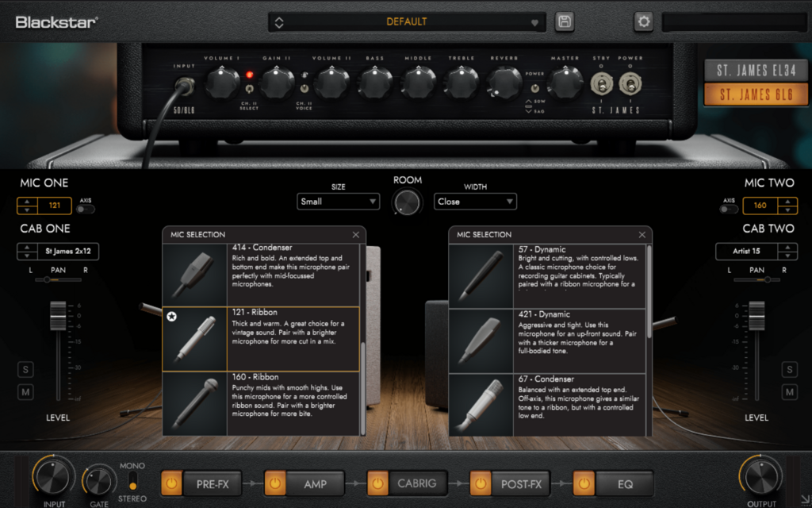This screenshot has height=508, width=812.
Task: Open the room SIZE dropdown
Action: click(339, 202)
